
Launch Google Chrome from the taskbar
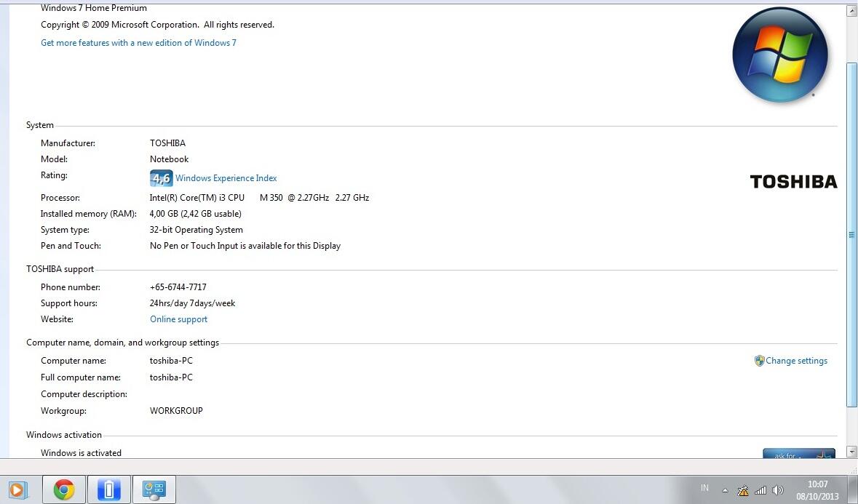point(64,489)
